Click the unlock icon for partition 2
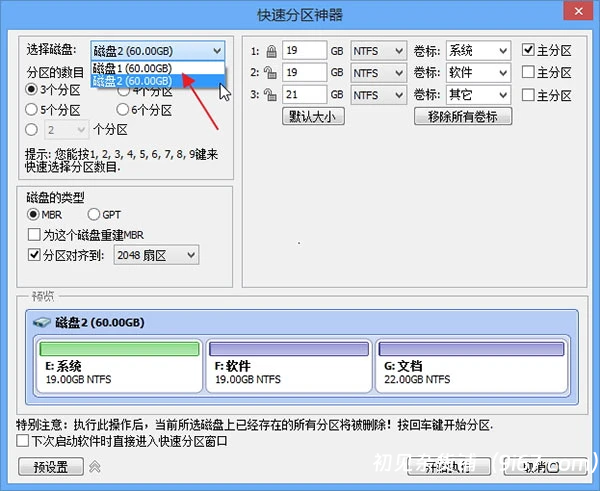600x491 pixels. pyautogui.click(x=270, y=73)
